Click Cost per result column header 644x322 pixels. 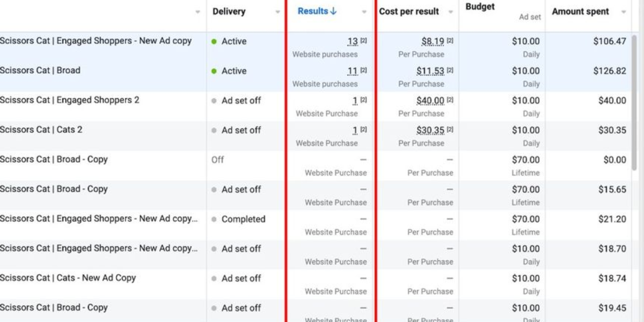pyautogui.click(x=409, y=12)
